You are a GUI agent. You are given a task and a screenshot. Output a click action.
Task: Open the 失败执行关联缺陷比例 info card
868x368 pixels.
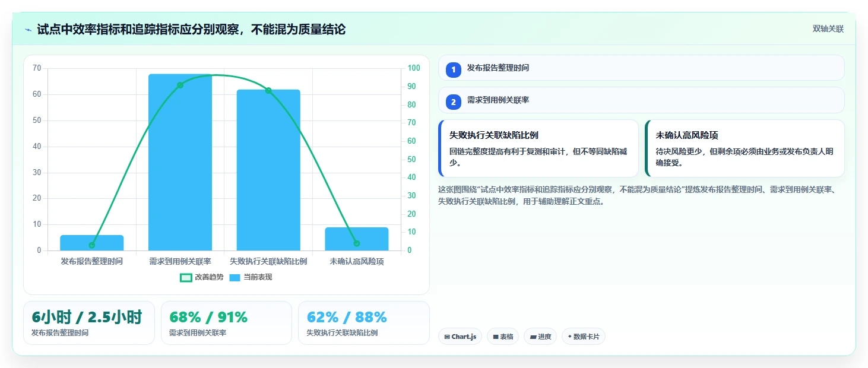coord(538,148)
